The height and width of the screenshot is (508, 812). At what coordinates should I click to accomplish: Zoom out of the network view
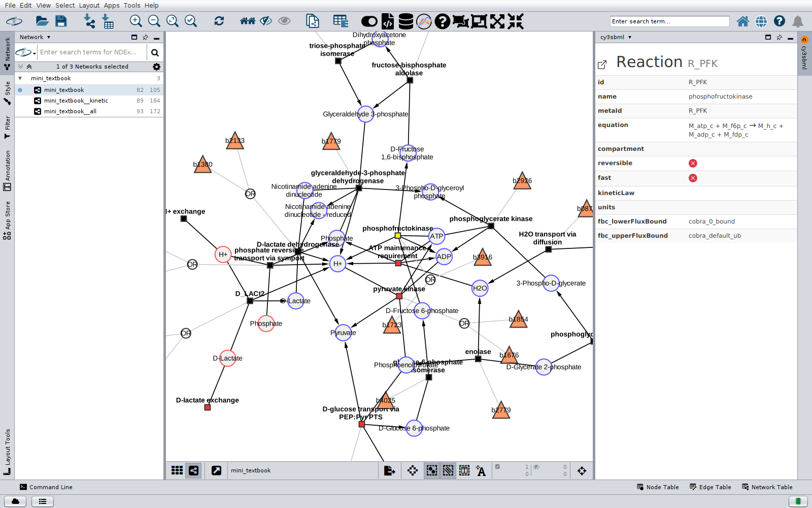pyautogui.click(x=154, y=21)
